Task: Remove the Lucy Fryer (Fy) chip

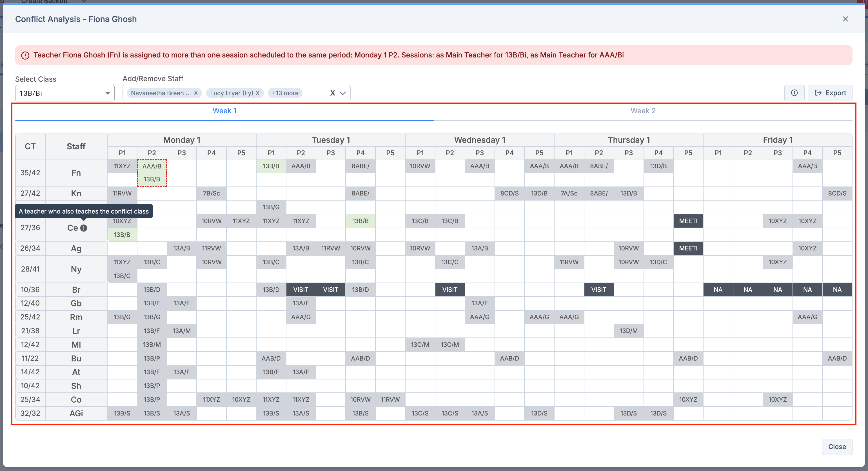Action: pos(257,93)
